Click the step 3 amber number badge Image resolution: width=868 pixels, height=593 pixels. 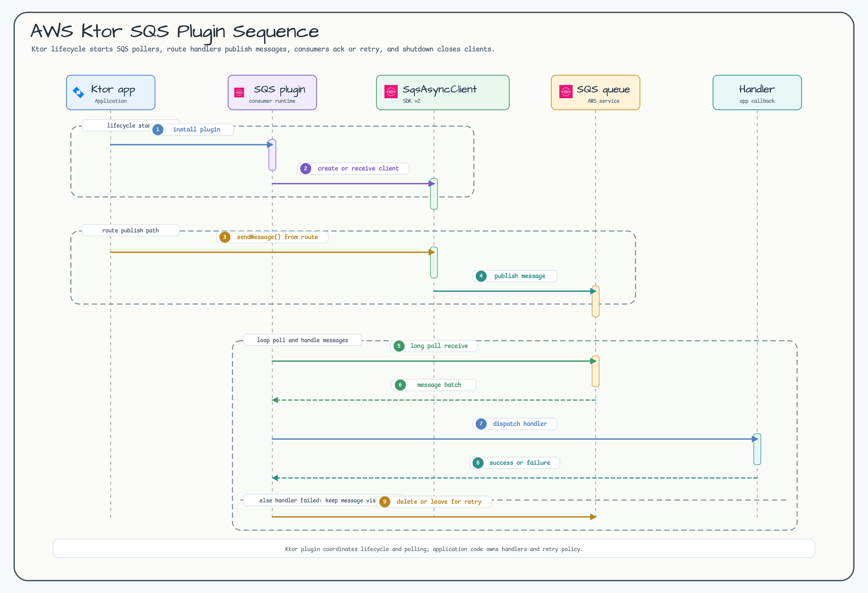(225, 237)
